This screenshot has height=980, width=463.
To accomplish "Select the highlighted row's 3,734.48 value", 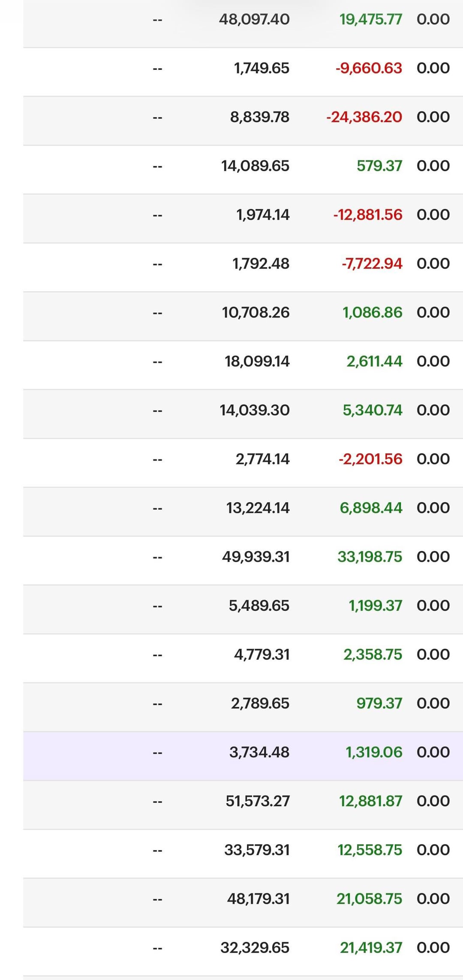I will coord(259,753).
